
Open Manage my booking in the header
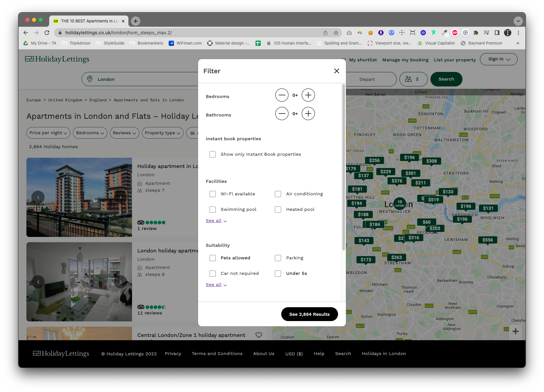[x=405, y=60]
